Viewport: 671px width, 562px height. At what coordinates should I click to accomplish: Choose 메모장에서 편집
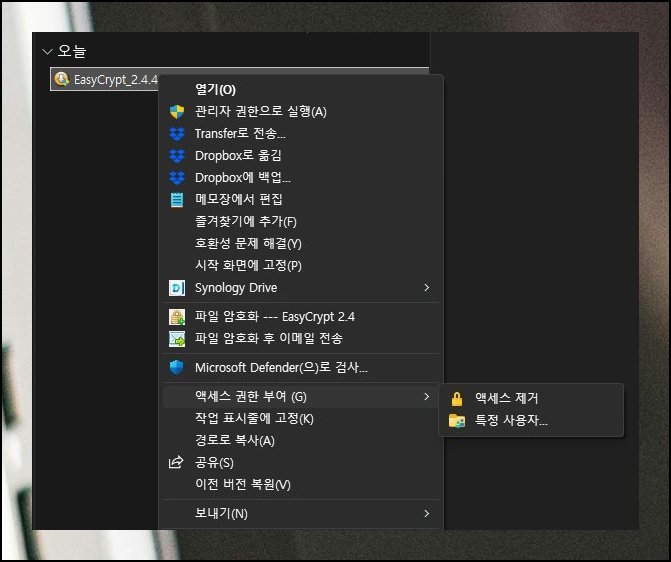tap(301, 199)
